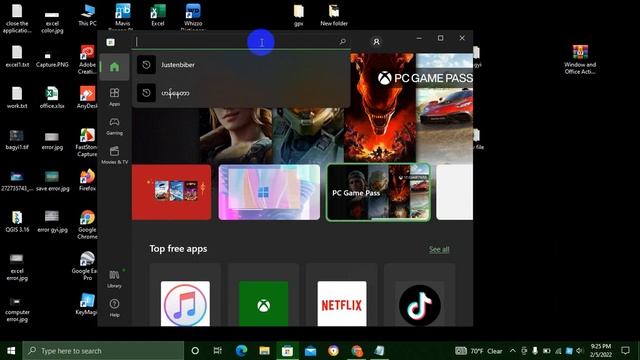The height and width of the screenshot is (360, 640).
Task: Maximize the Microsoft Store window
Action: [440, 38]
